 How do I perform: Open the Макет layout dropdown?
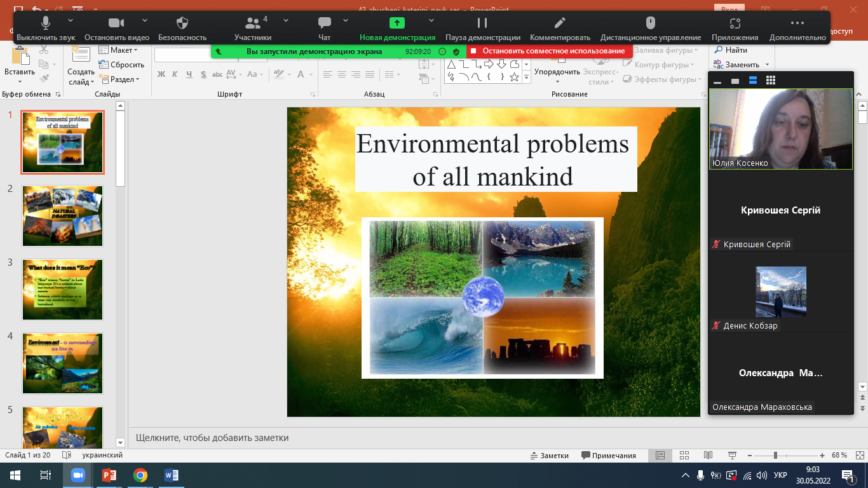[x=119, y=50]
